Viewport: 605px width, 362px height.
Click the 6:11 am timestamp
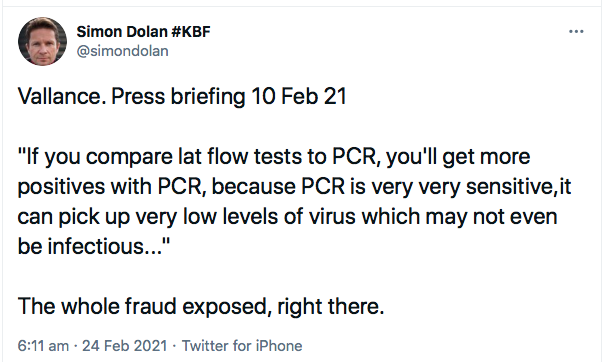(43, 346)
